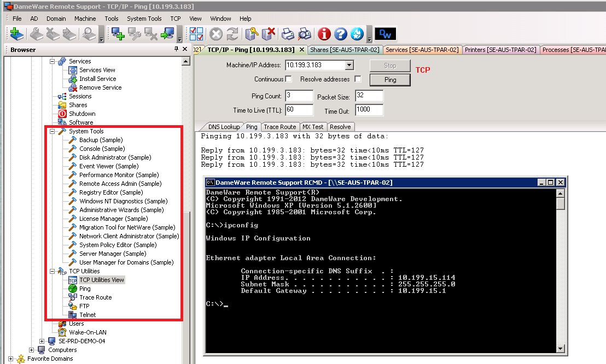This screenshot has height=364, width=606.
Task: Click the print toolbar icon
Action: point(288,34)
